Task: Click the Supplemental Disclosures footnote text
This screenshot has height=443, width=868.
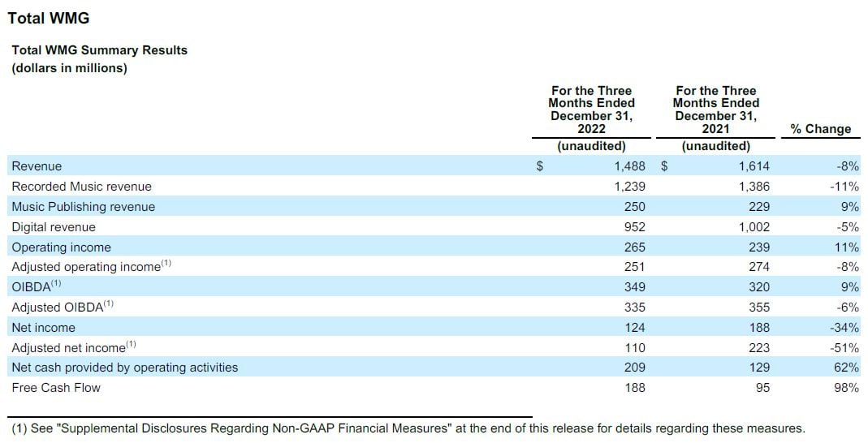Action: 408,428
